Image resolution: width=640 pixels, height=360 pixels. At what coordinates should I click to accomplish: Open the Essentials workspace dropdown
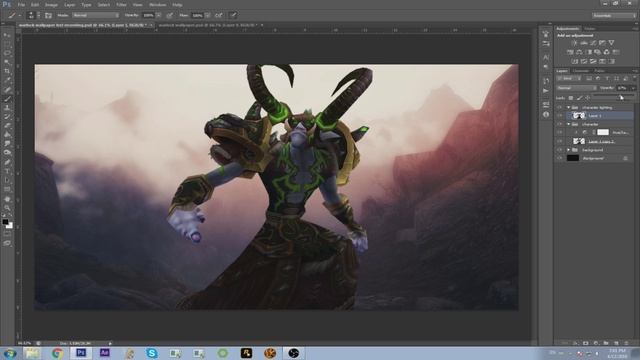[x=614, y=16]
